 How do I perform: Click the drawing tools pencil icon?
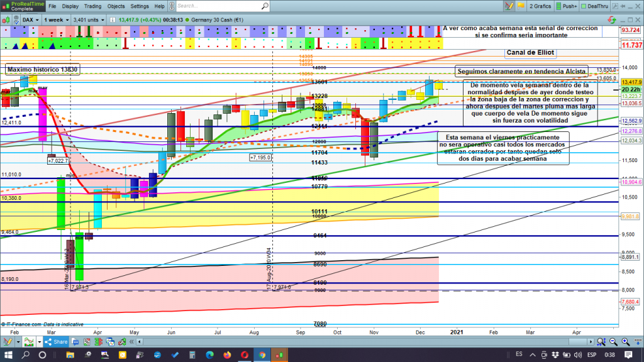click(509, 6)
